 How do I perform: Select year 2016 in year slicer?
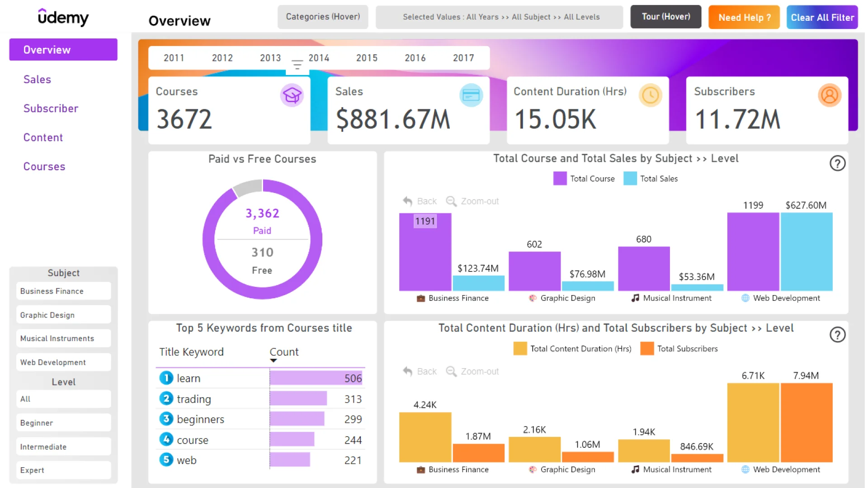[x=415, y=58]
